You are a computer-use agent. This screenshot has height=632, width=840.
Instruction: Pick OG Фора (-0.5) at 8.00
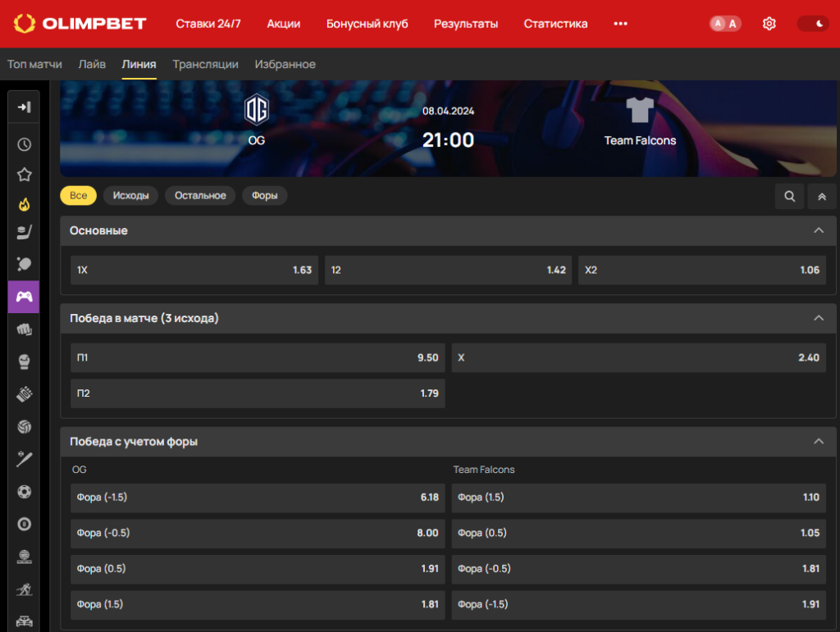tap(258, 534)
